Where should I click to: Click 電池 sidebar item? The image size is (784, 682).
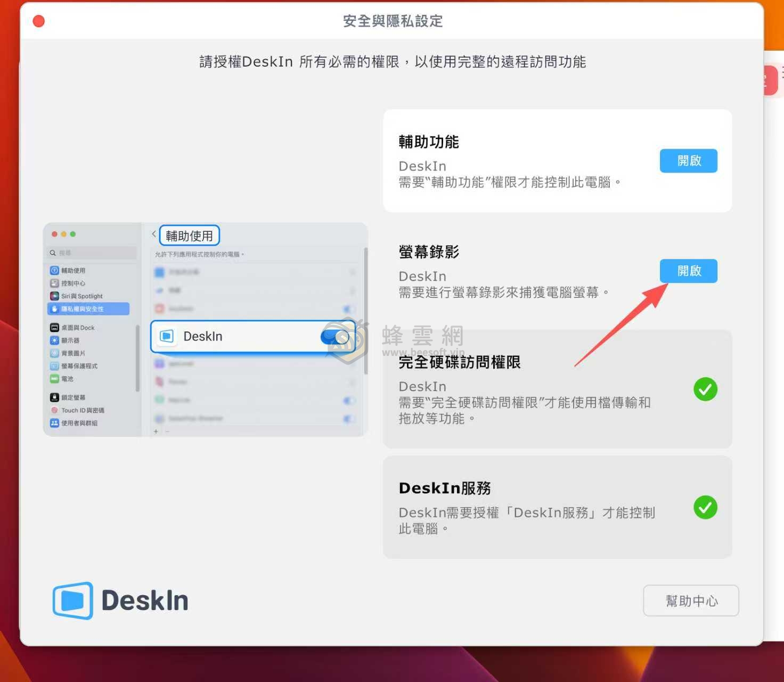coord(62,379)
